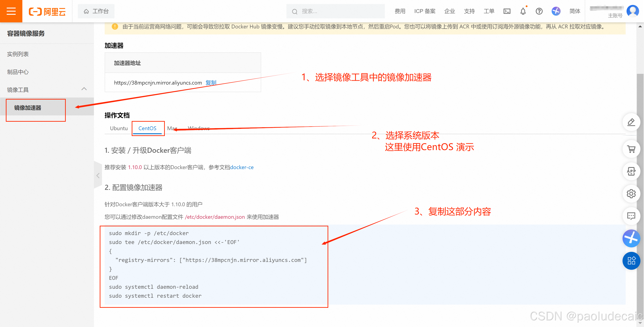
Task: Click 复制 to copy accelerator address
Action: 211,83
